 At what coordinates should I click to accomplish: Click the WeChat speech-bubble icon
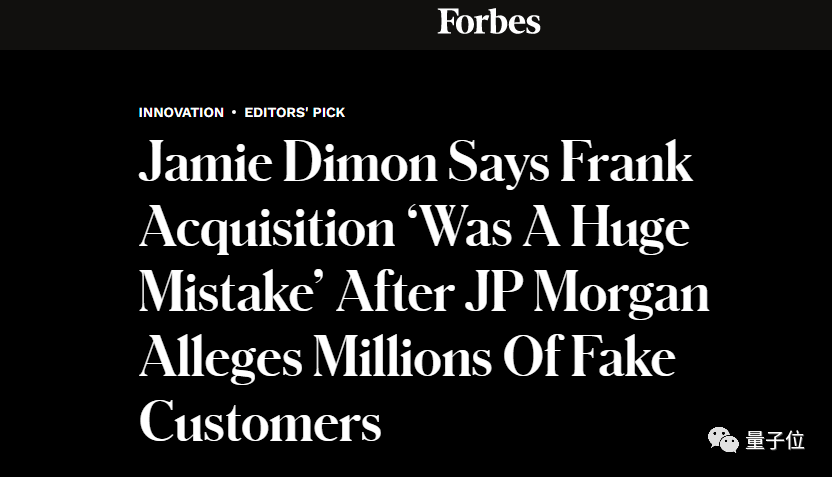[723, 440]
